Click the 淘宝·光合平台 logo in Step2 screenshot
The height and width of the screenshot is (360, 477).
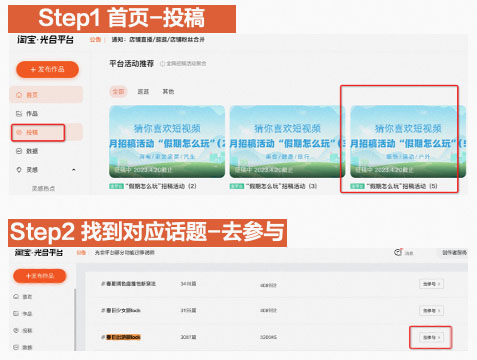[x=39, y=252]
